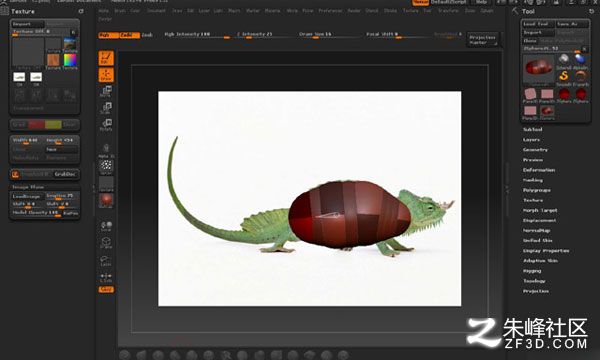This screenshot has width=600, height=360.
Task: Select the wood grain texture thumbnail
Action: [x=53, y=60]
